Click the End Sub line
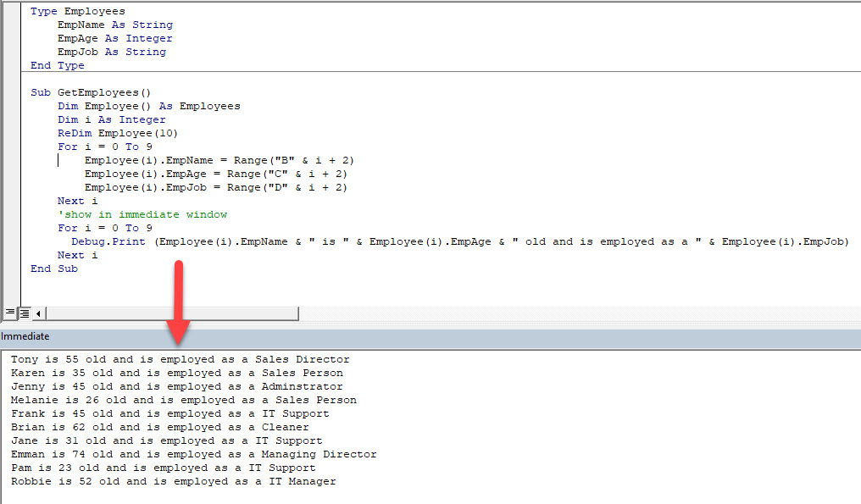 [x=53, y=269]
